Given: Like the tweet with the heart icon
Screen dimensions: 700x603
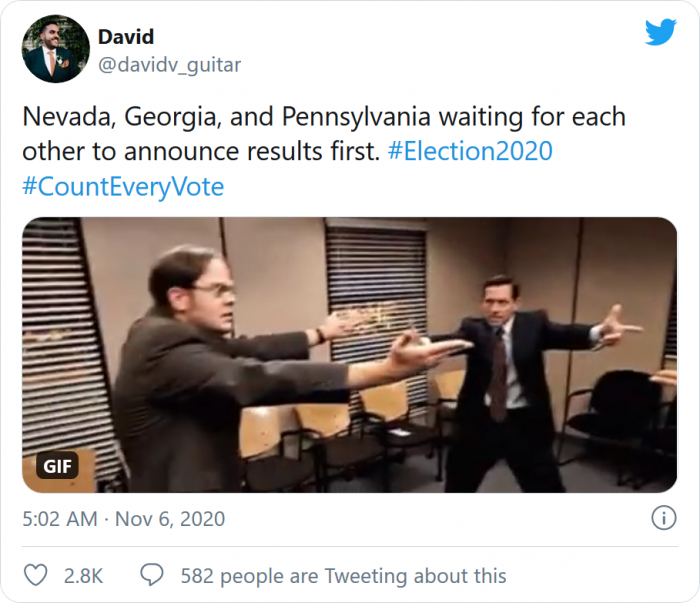Looking at the screenshot, I should pos(35,576).
